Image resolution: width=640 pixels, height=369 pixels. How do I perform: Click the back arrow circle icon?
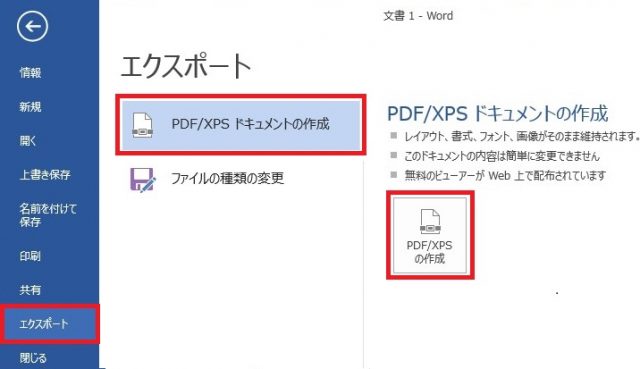(x=33, y=27)
